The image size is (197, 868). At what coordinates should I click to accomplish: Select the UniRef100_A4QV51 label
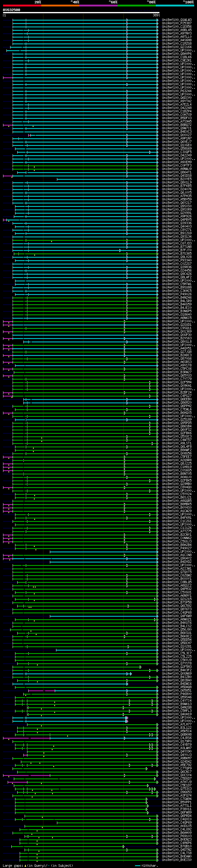coord(177,349)
